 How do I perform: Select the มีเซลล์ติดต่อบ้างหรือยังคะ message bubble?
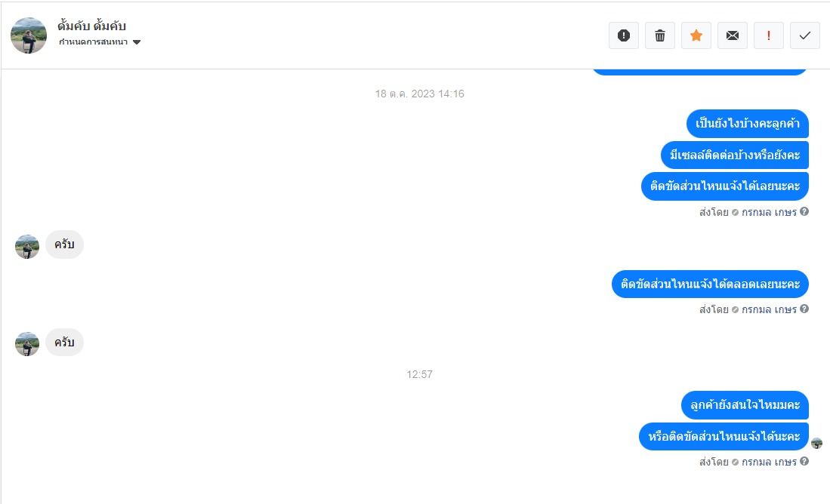click(x=735, y=155)
